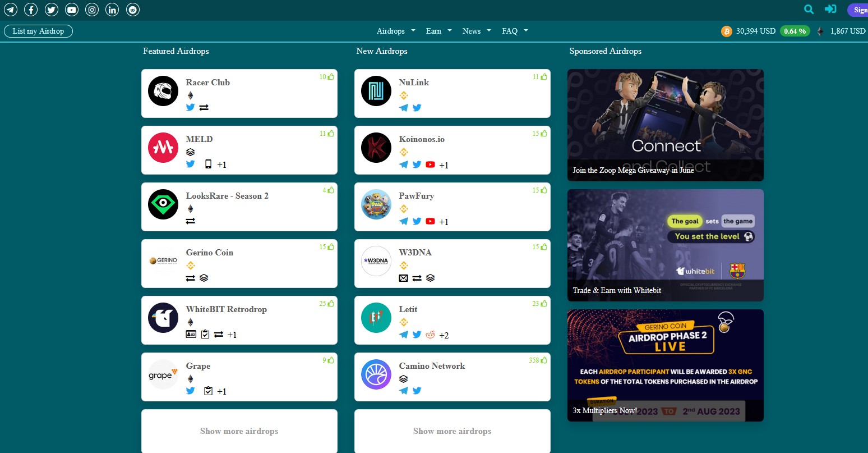Click the +2 more tasks in Letit card
This screenshot has width=868, height=453.
pyautogui.click(x=444, y=335)
